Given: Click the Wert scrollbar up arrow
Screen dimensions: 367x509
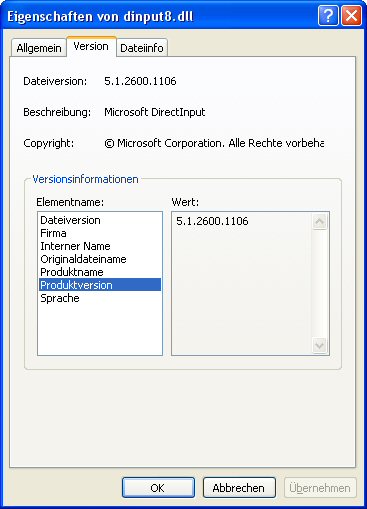Looking at the screenshot, I should 320,222.
